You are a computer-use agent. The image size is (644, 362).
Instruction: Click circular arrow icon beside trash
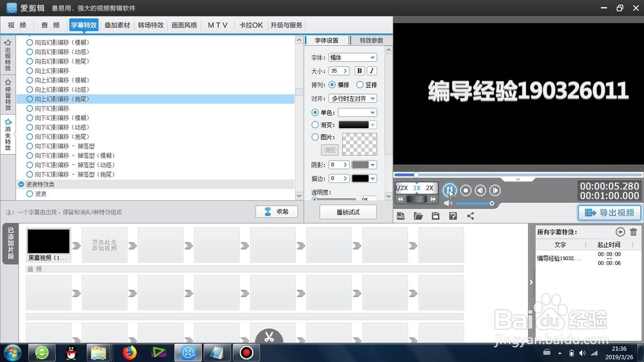620,232
